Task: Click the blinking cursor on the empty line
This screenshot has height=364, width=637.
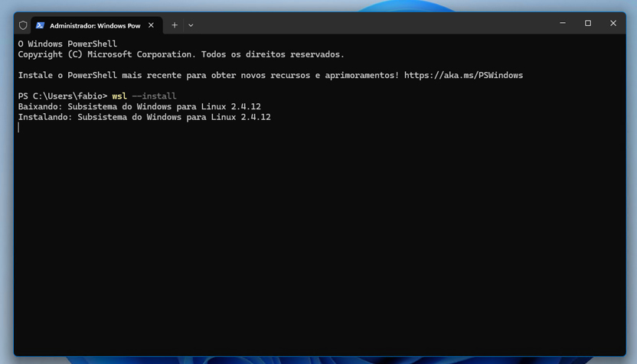Action: [18, 128]
